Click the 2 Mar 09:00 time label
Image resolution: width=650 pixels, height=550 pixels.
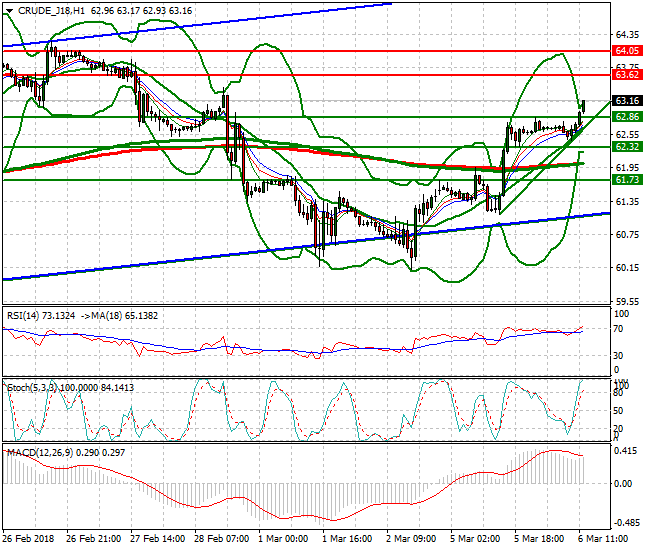click(x=411, y=539)
